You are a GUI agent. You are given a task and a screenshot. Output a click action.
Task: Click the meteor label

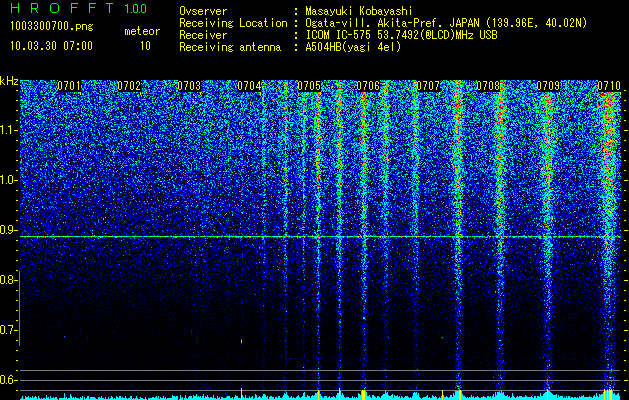click(x=142, y=31)
